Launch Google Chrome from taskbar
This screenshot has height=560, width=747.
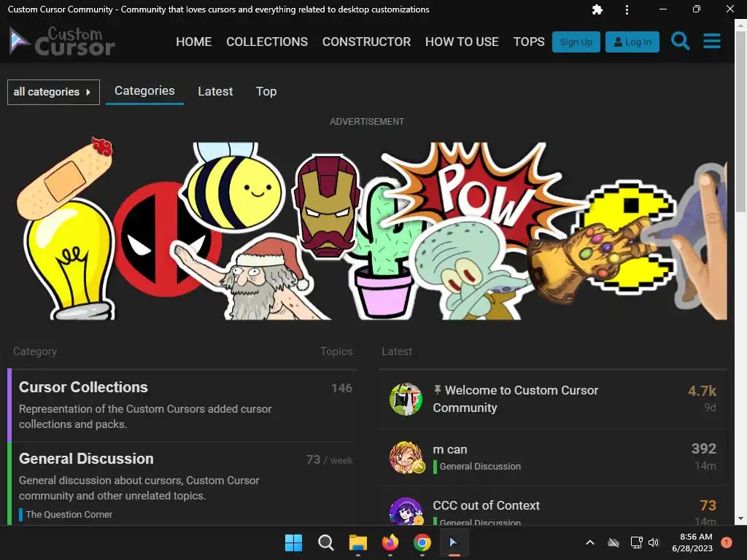pyautogui.click(x=422, y=542)
